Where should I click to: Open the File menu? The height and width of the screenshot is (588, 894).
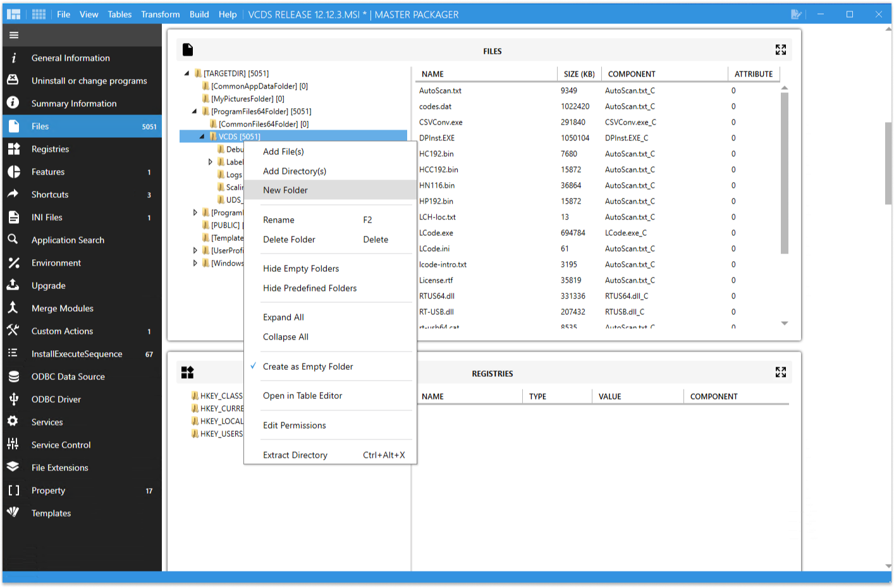[63, 14]
